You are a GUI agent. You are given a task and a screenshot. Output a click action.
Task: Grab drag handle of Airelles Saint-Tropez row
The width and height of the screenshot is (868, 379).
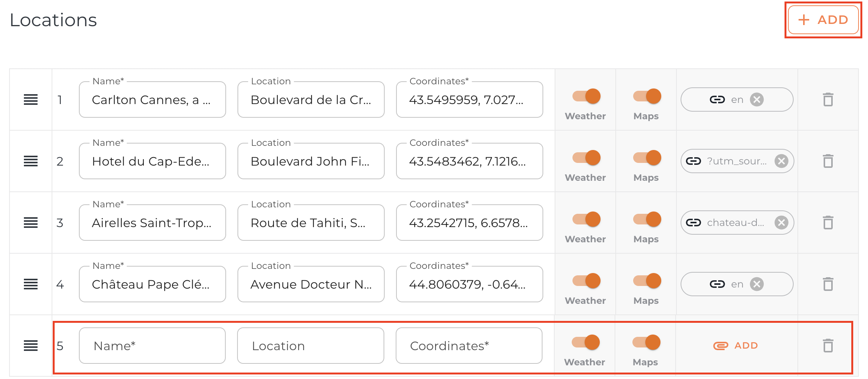pyautogui.click(x=31, y=223)
